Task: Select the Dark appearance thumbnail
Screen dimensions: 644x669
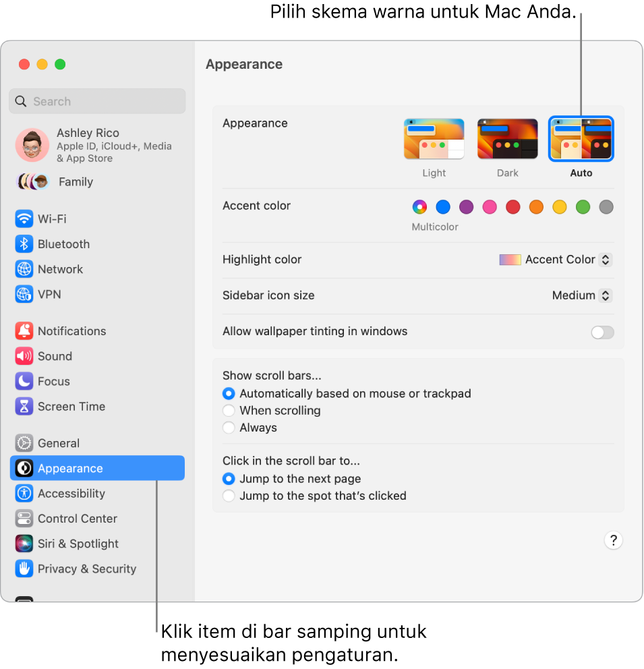Action: click(508, 139)
